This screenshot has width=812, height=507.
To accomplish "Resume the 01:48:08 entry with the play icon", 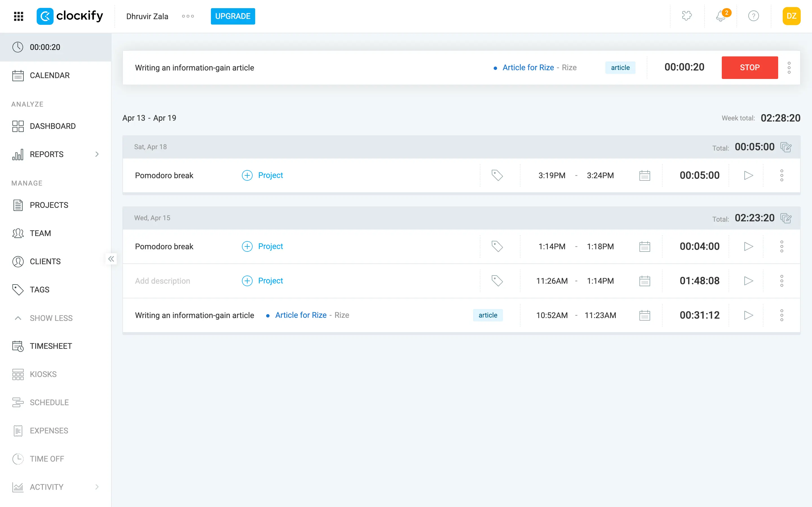I will coord(748,281).
